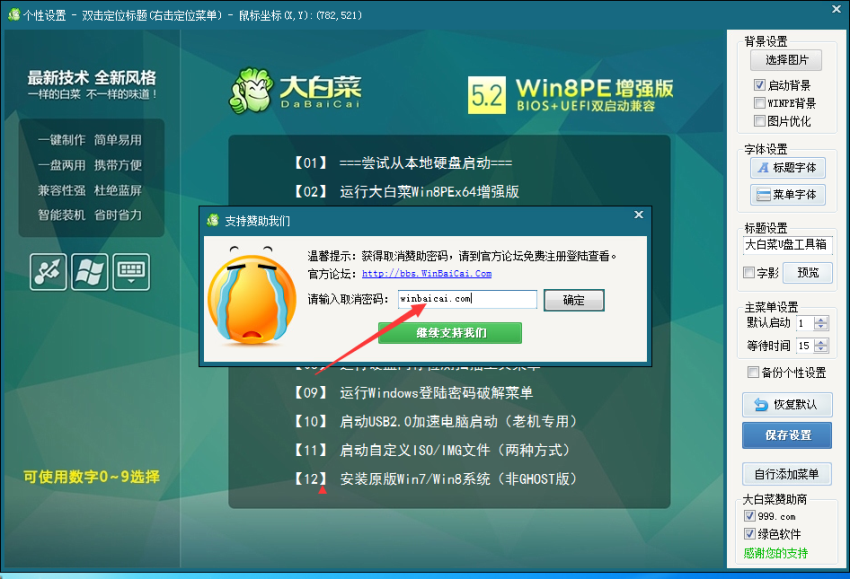Click the green 感谢您的支持 text
Image resolution: width=850 pixels, height=579 pixels.
(776, 553)
